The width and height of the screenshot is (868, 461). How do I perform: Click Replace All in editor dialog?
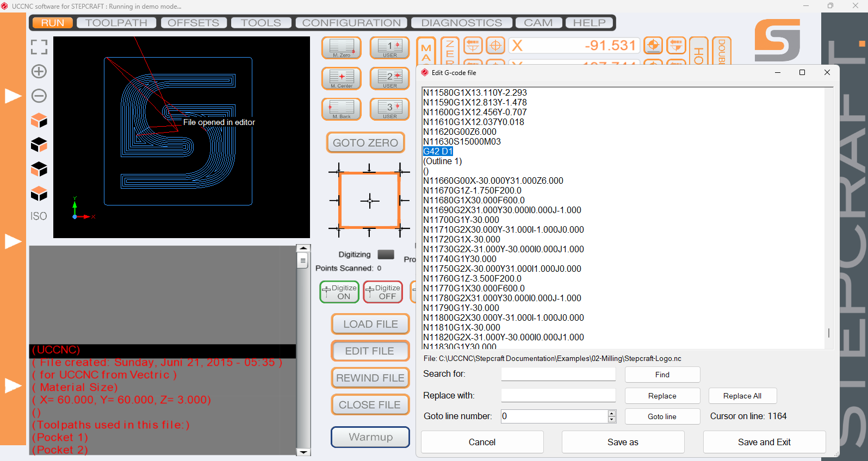tap(742, 396)
